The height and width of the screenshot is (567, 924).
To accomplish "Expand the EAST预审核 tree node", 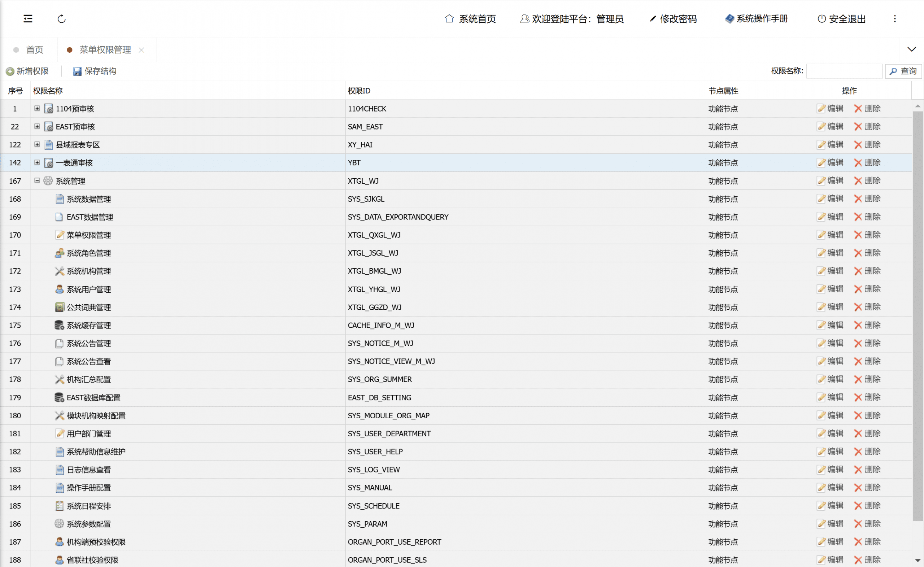I will tap(37, 126).
